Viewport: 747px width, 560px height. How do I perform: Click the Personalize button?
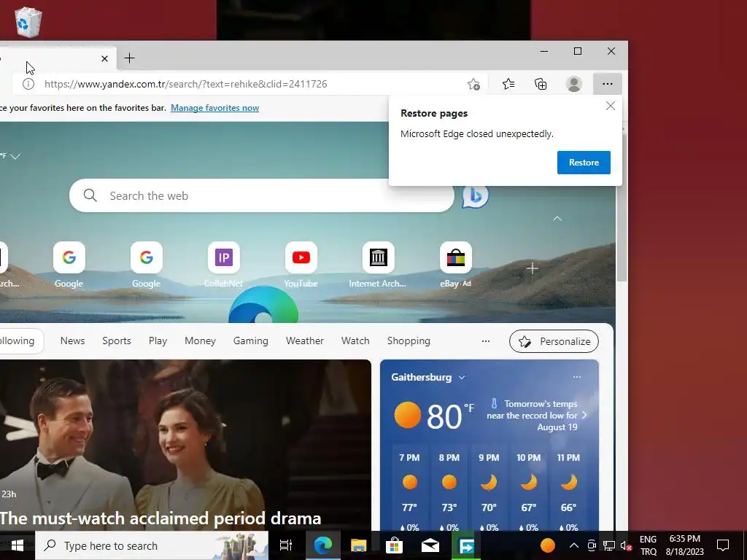pyautogui.click(x=554, y=341)
